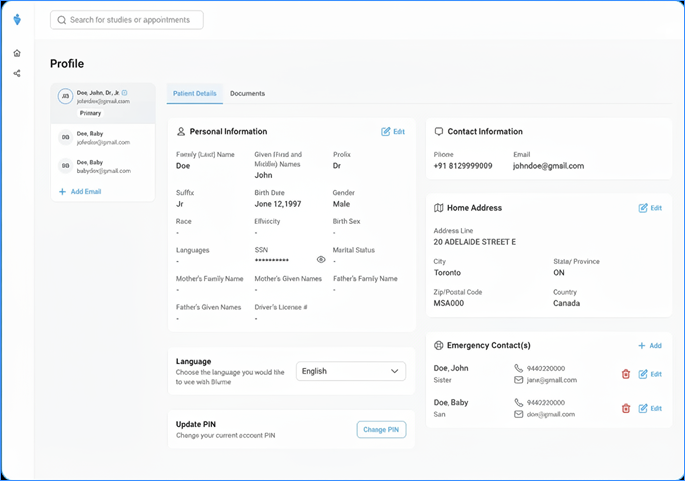Select the Doe, Baby johndoe@gmail.com profile
Viewport: 685px width, 481px height.
coord(104,138)
